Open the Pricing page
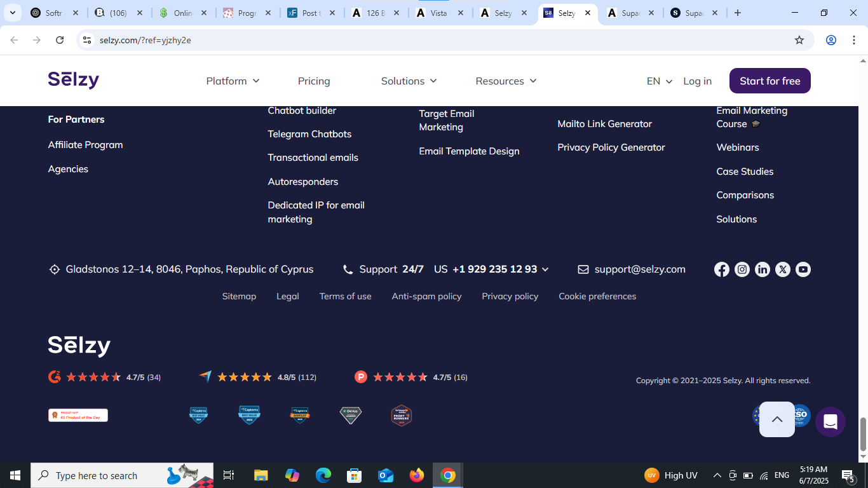Viewport: 868px width, 488px height. click(x=314, y=81)
